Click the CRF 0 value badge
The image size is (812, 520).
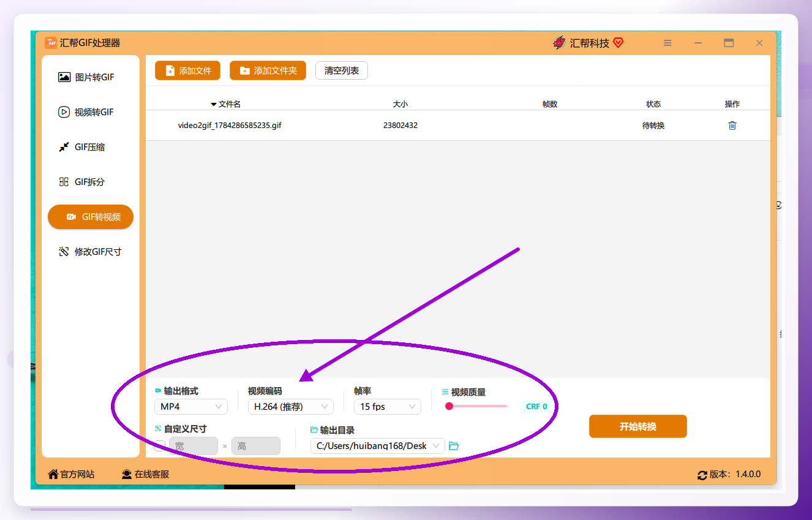pos(536,406)
